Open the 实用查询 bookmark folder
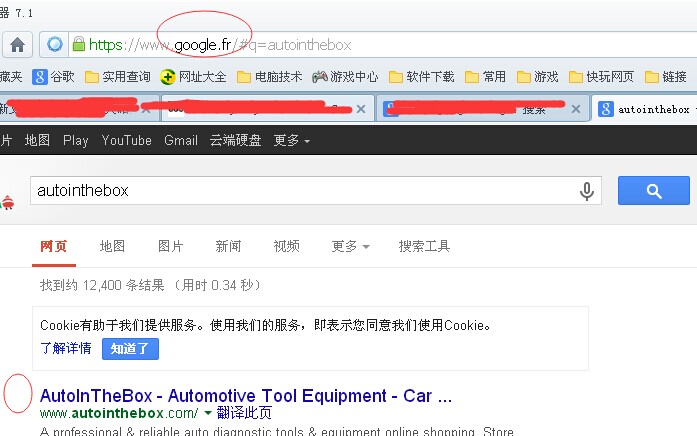697x436 pixels. [117, 76]
